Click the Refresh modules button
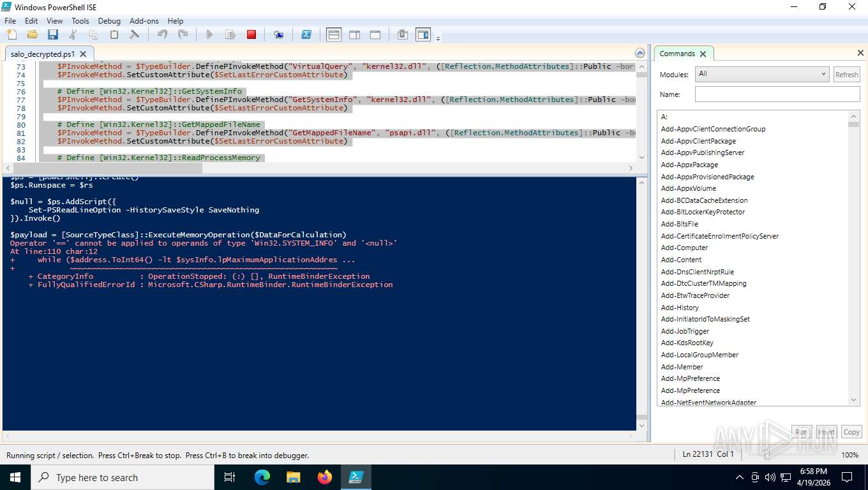The image size is (868, 490). [x=846, y=75]
